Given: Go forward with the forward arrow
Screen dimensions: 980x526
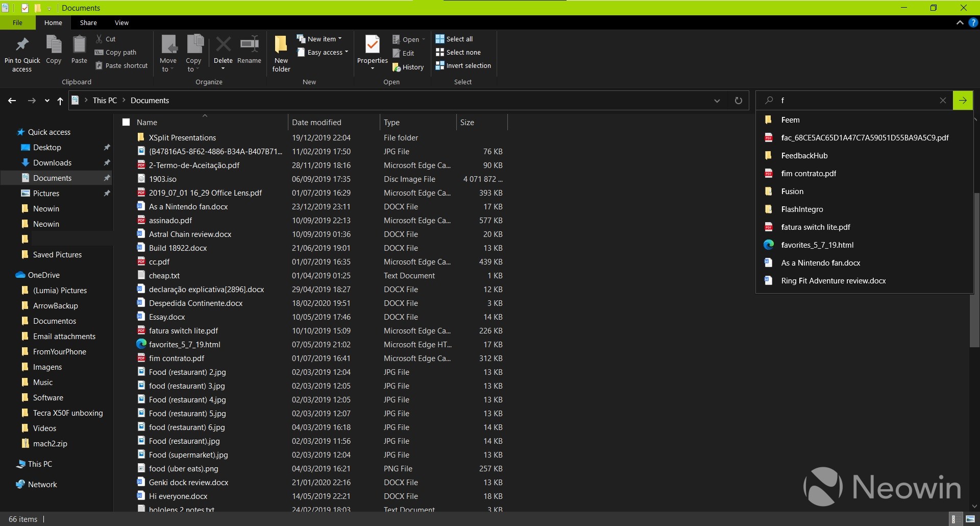Looking at the screenshot, I should click(x=32, y=101).
